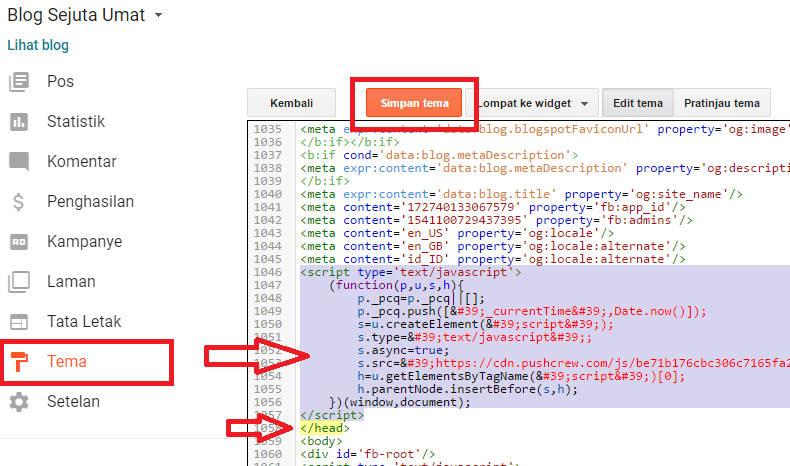Click the p._pcq.push code line
790x466 pixels.
click(x=532, y=311)
